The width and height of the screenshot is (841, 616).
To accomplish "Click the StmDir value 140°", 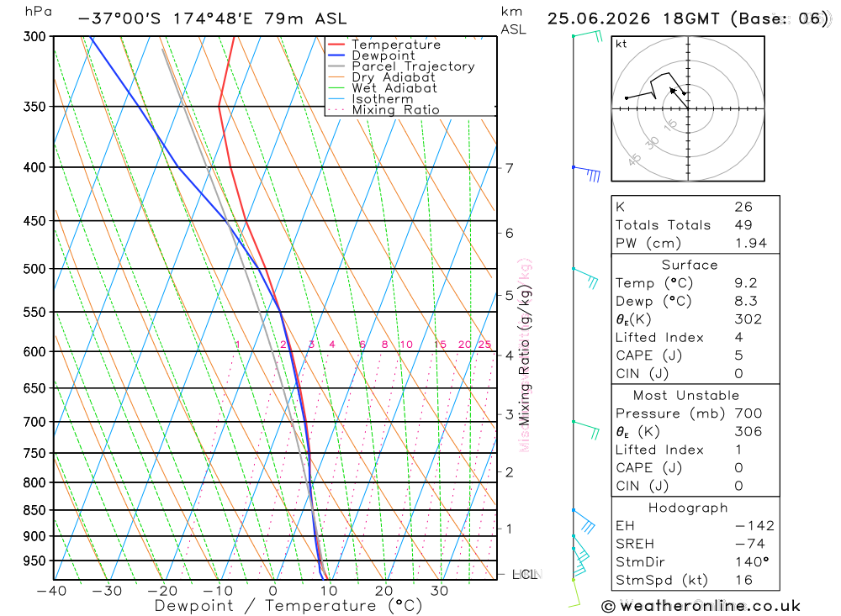I will point(752,562).
